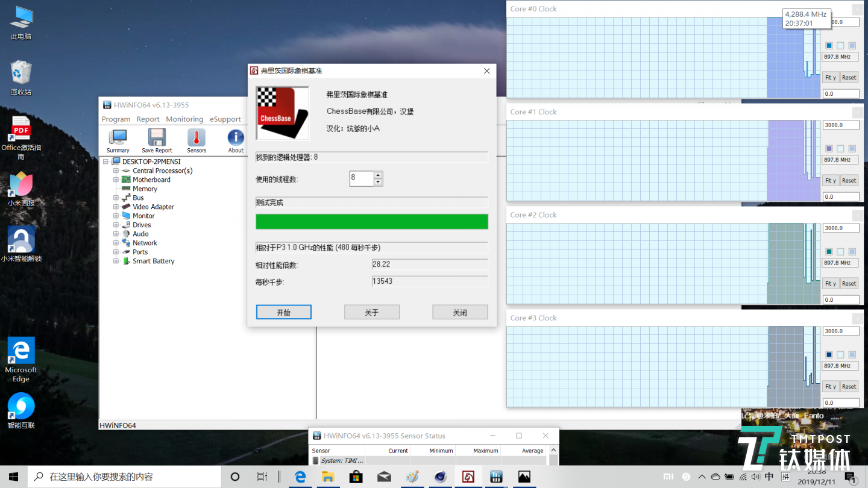The height and width of the screenshot is (488, 868).
Task: Click the dark blue swatch in Core #0 graph
Action: tap(829, 46)
